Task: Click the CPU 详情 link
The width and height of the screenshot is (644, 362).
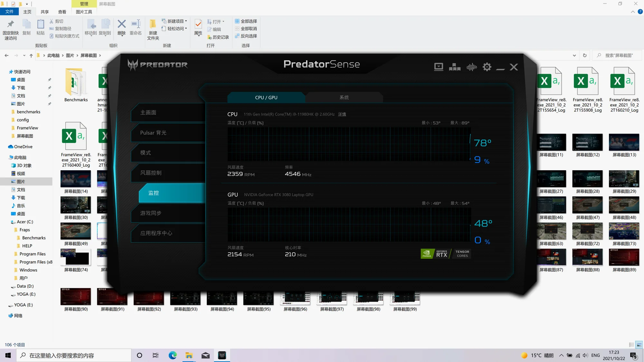Action: pyautogui.click(x=342, y=114)
